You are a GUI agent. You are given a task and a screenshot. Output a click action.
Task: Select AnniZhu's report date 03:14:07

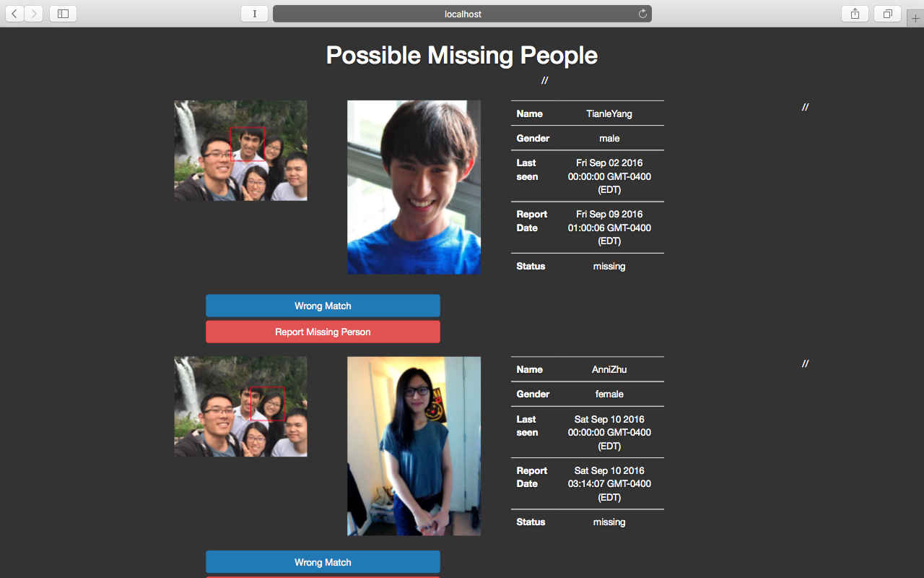click(x=609, y=483)
